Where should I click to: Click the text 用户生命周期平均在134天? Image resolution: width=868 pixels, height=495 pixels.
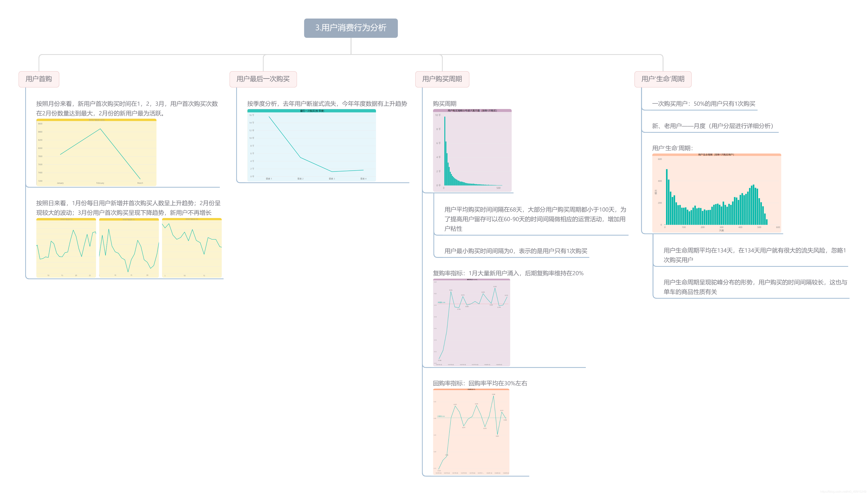(x=755, y=255)
